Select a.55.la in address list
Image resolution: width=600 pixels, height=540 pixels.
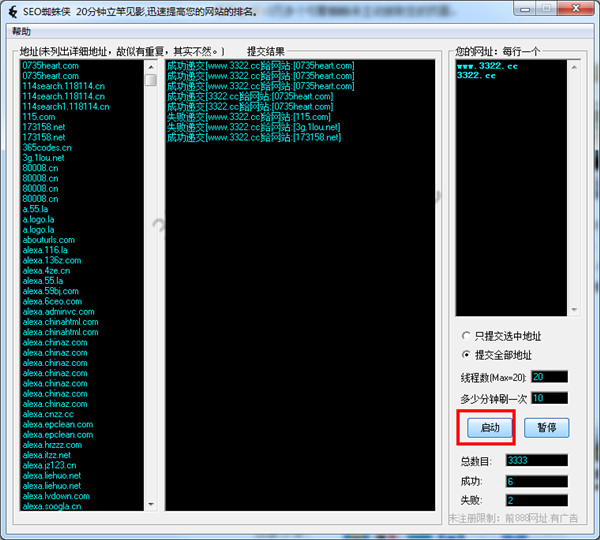[35, 209]
